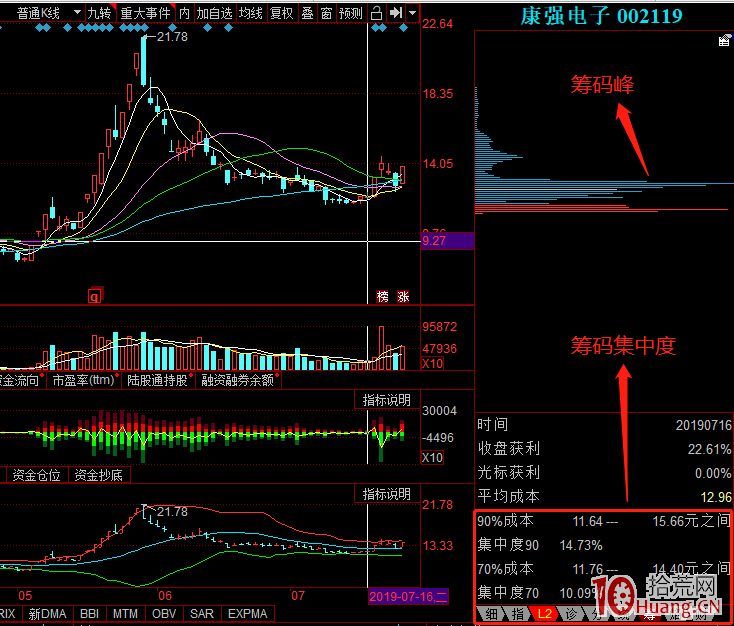Open 指标说明 above the capital flow panel
Viewport: 734px width, 626px height.
(387, 400)
